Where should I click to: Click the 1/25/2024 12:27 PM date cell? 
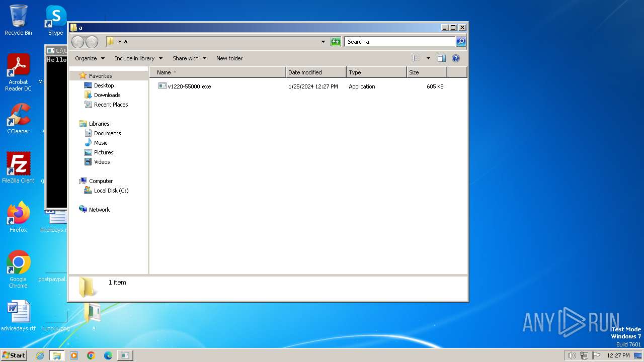pos(313,86)
